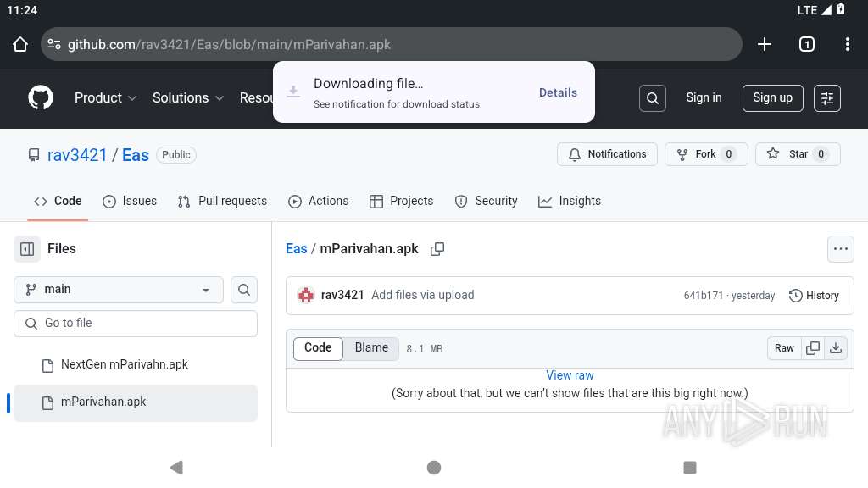
Task: Click the Sign up button
Action: coord(772,98)
